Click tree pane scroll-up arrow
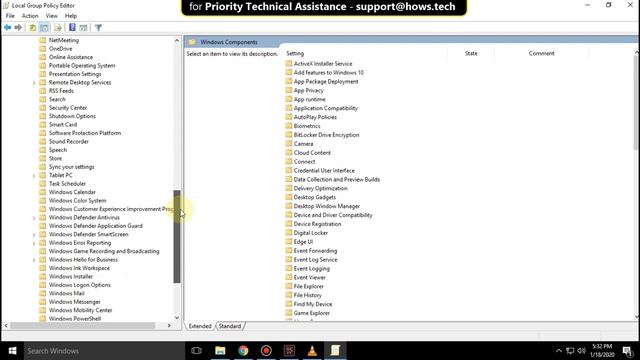 click(x=177, y=40)
